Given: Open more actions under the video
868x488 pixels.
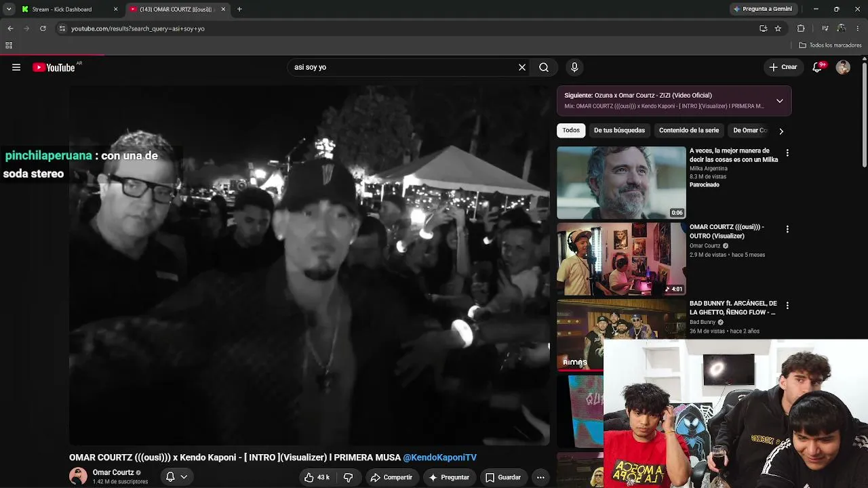Looking at the screenshot, I should (540, 477).
